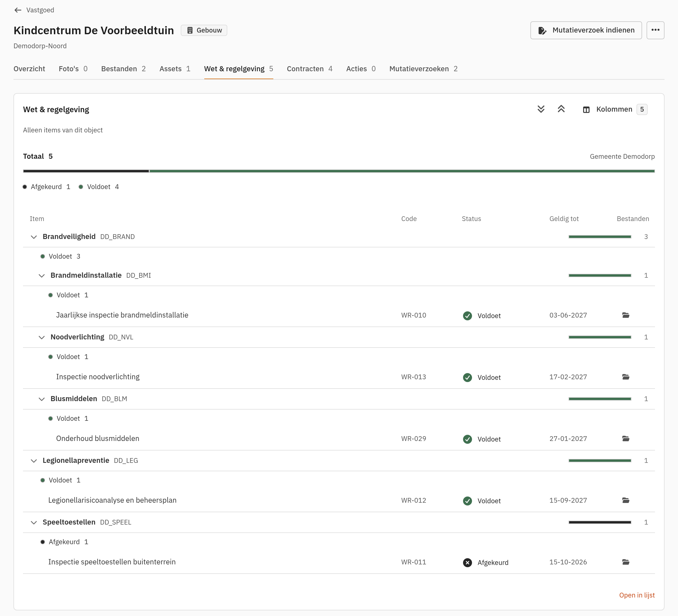Collapse all groups with double-chevron up icon
678x616 pixels.
click(x=561, y=109)
